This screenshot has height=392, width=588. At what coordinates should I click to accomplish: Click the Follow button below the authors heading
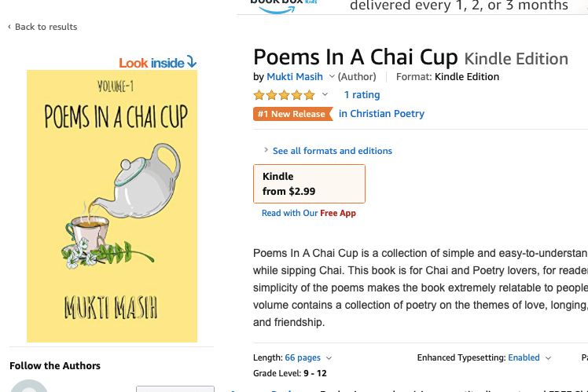(x=175, y=388)
